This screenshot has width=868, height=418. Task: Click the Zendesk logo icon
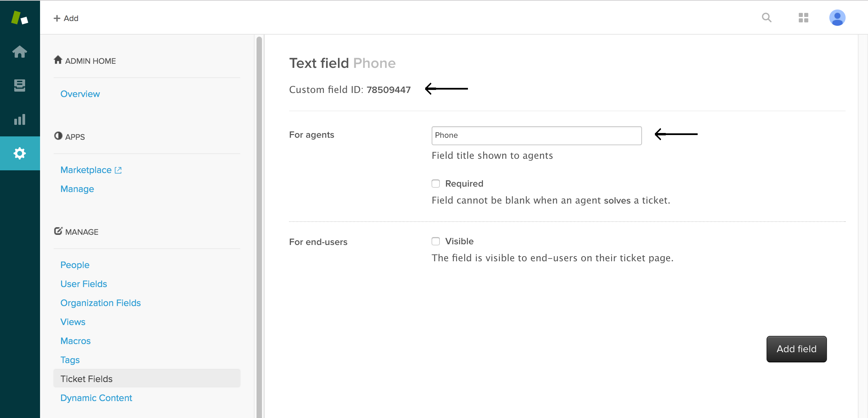click(x=19, y=18)
